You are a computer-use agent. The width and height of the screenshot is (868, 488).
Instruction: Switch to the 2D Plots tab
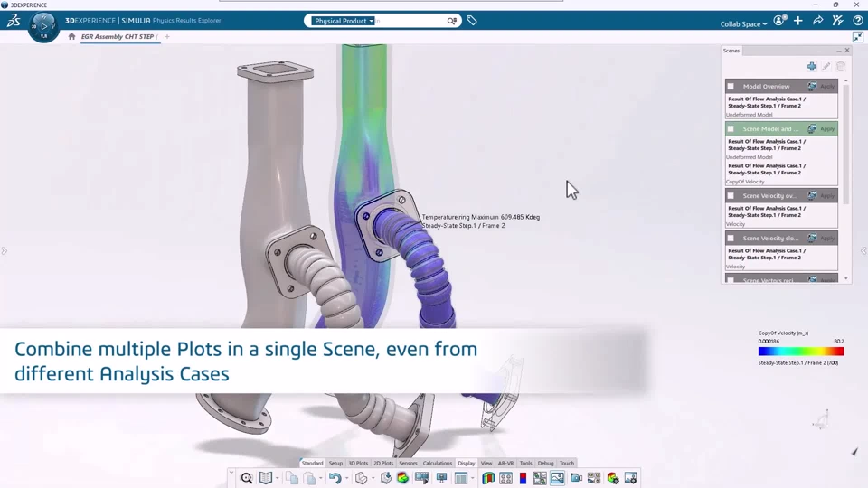pos(383,463)
